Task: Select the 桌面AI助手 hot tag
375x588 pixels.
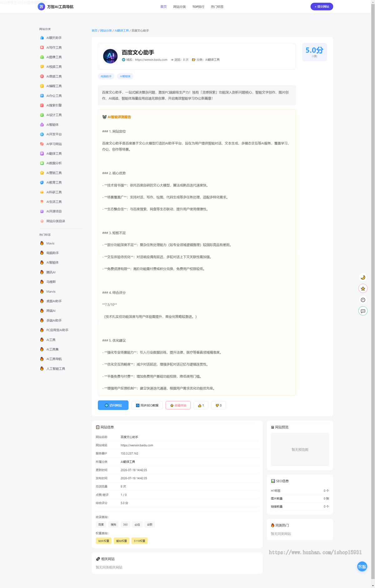Action: point(54,301)
